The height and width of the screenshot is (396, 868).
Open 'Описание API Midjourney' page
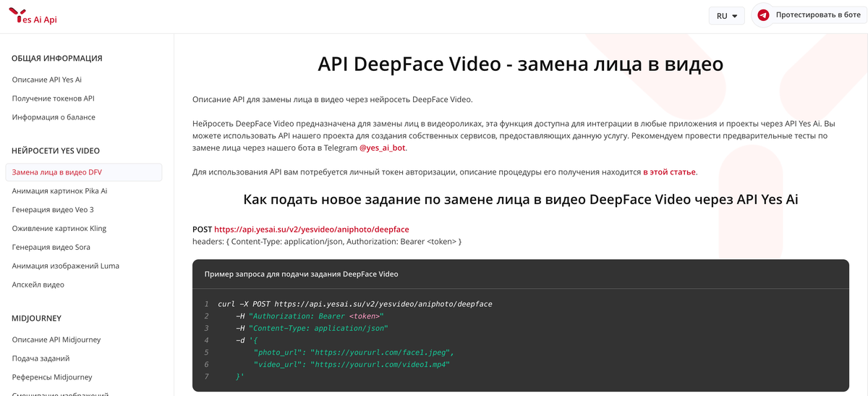[56, 340]
